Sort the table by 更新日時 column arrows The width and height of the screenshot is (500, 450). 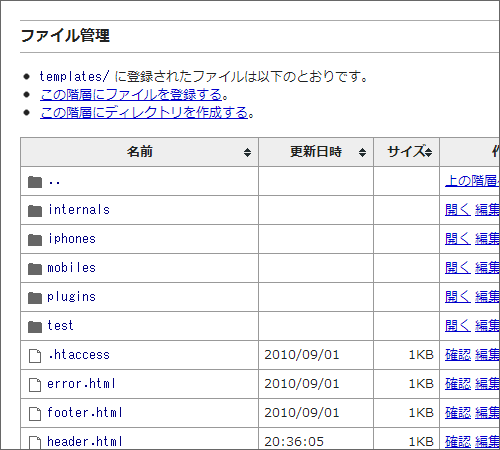coord(362,152)
